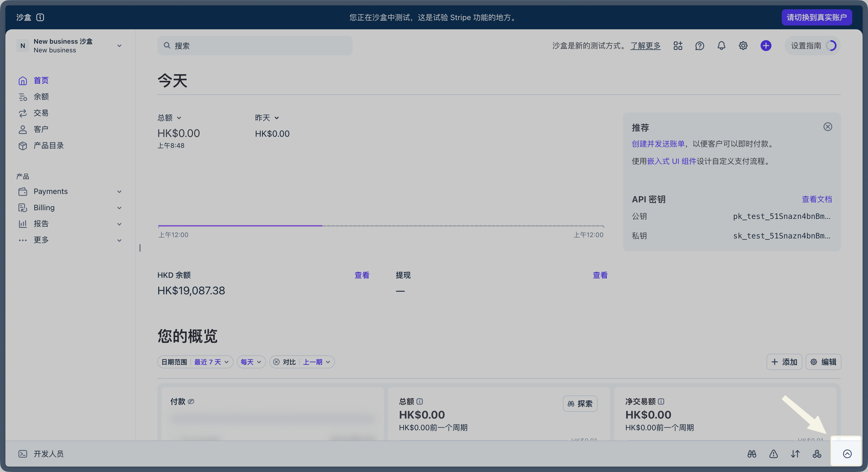
Task: Open 产品目录 in the sidebar
Action: coord(49,146)
